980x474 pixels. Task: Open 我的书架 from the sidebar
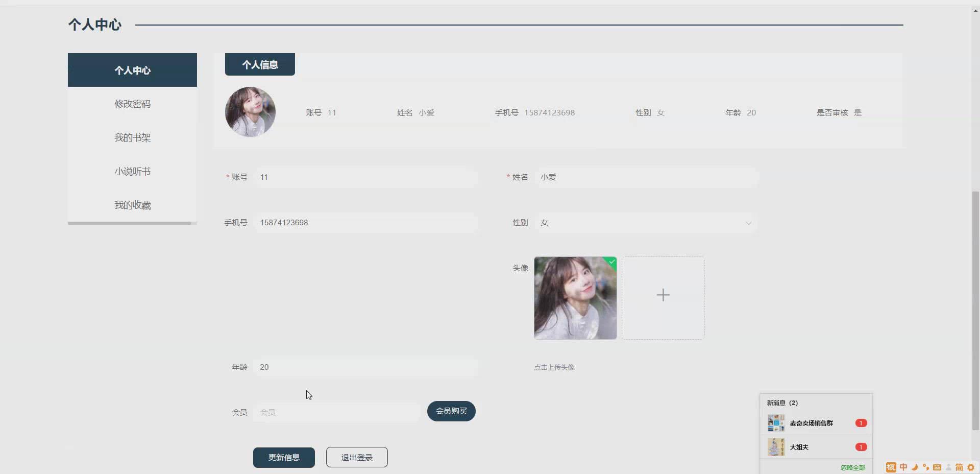tap(132, 137)
